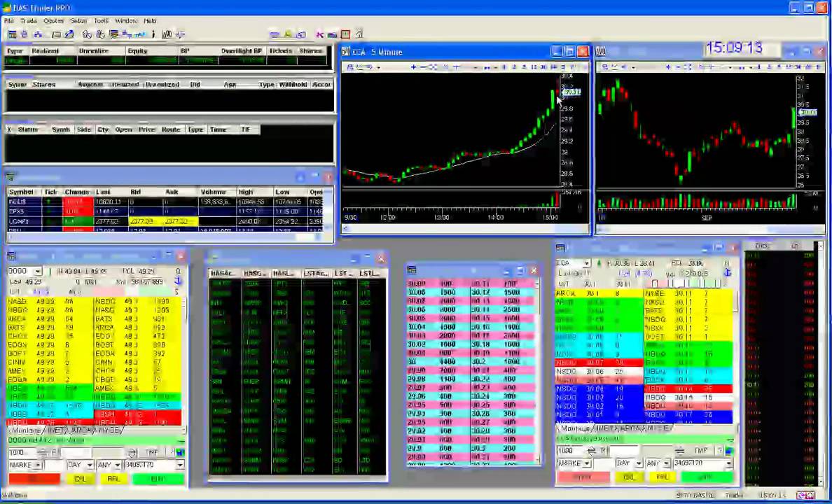The width and height of the screenshot is (832, 504).
Task: Click the colored list icon in main toolbar
Action: click(113, 34)
